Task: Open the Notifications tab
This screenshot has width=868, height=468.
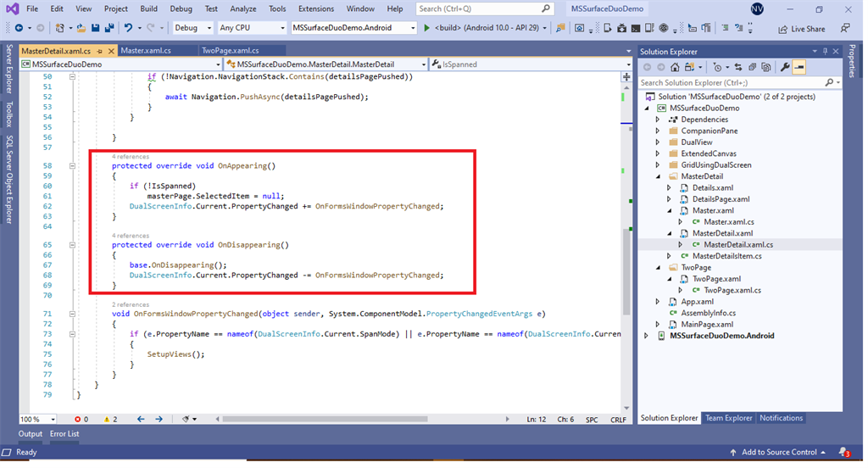Action: pyautogui.click(x=781, y=418)
